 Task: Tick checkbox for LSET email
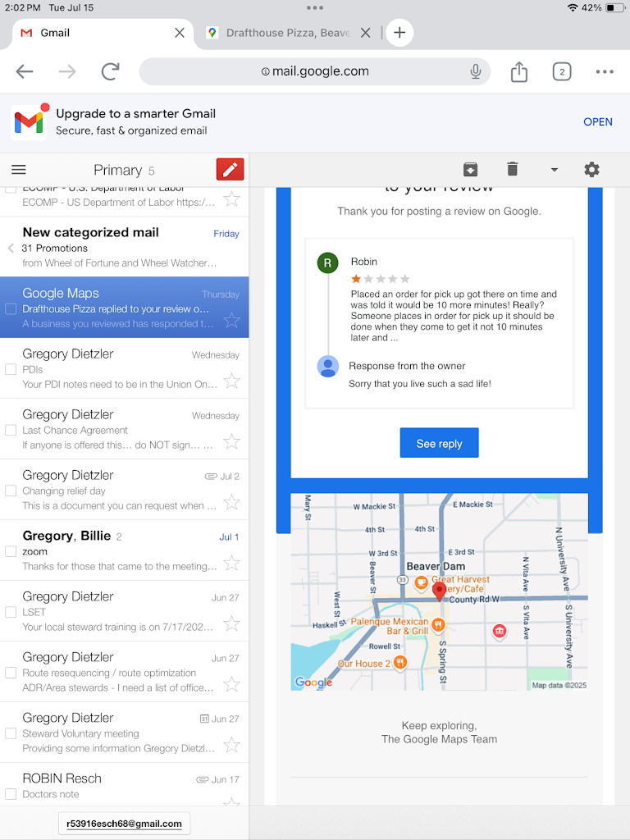pyautogui.click(x=10, y=612)
